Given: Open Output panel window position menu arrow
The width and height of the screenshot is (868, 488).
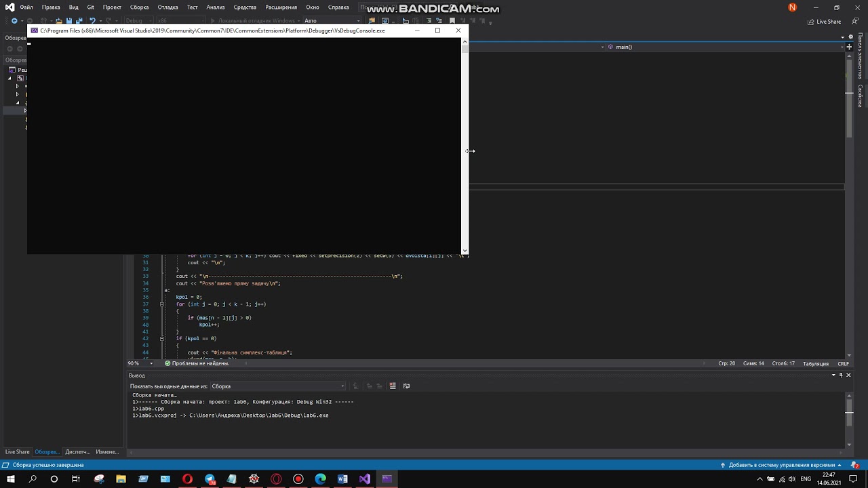Looking at the screenshot, I should tap(833, 375).
